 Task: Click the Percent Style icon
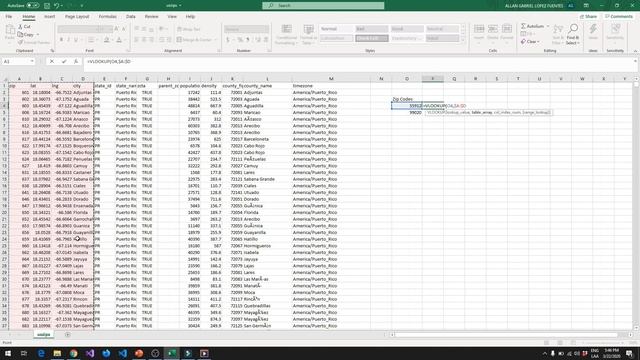tap(240, 40)
